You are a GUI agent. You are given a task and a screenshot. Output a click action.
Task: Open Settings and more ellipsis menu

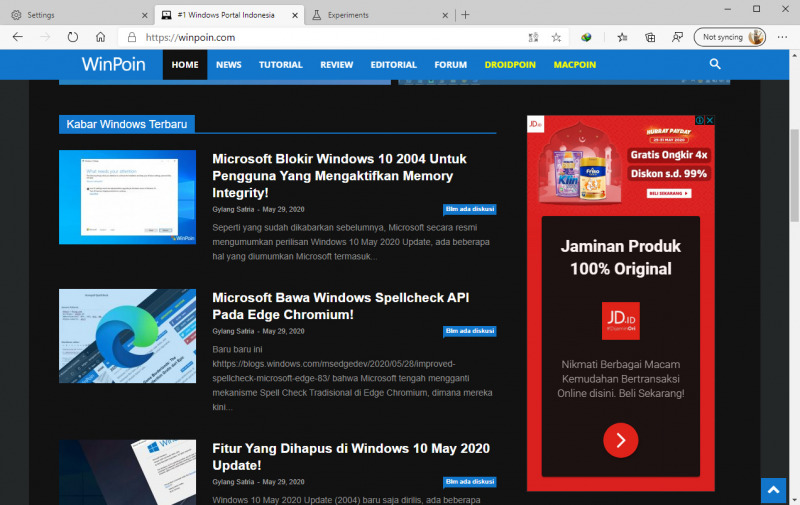[782, 37]
